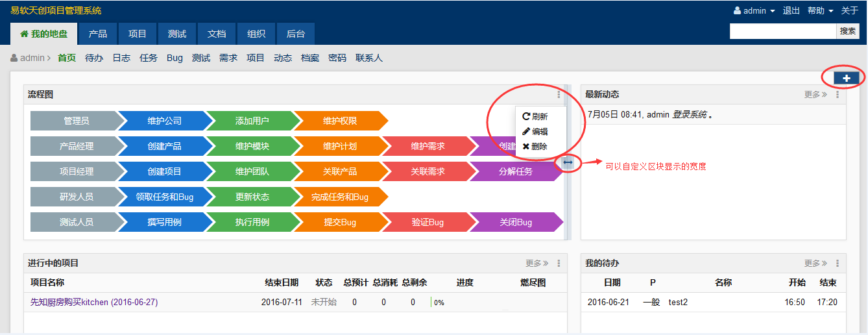Click the 创建产品 flowchart step

pyautogui.click(x=164, y=146)
